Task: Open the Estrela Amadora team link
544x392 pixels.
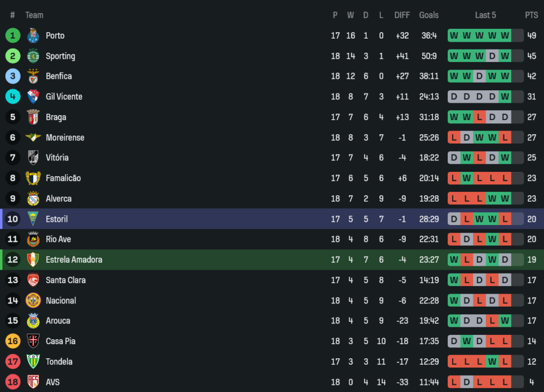Action: 73,260
